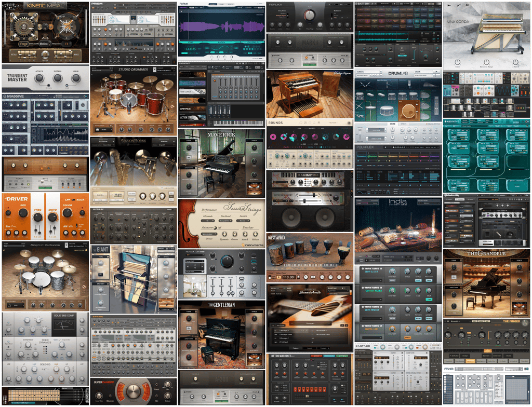Toggle the Driver LPF/Notch switch
Viewport: 532px width, 407px height.
(74, 200)
